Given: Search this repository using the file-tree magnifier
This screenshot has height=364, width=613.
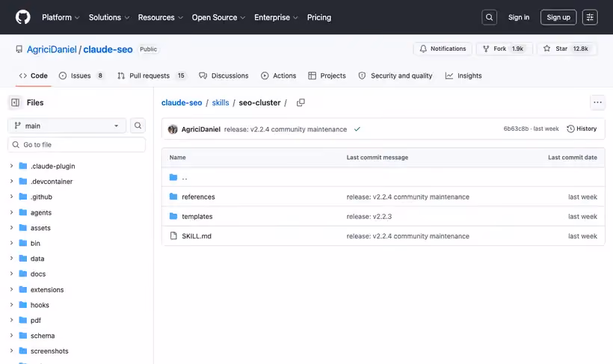Looking at the screenshot, I should (138, 126).
